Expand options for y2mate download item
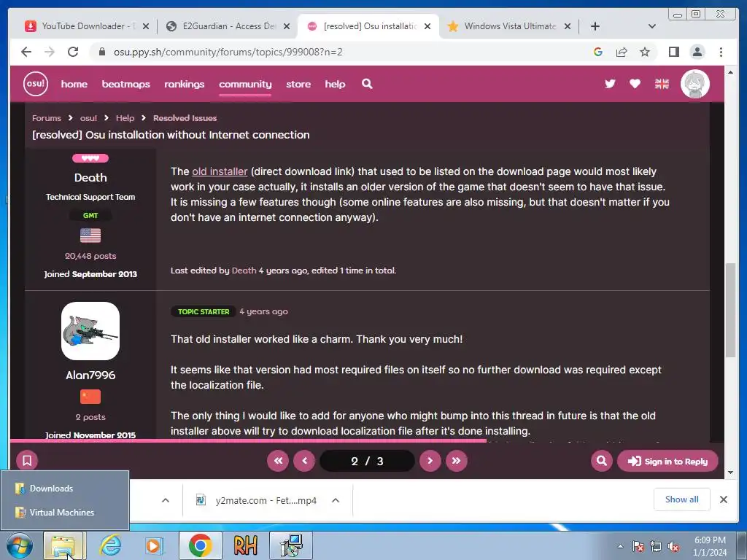 coord(336,500)
